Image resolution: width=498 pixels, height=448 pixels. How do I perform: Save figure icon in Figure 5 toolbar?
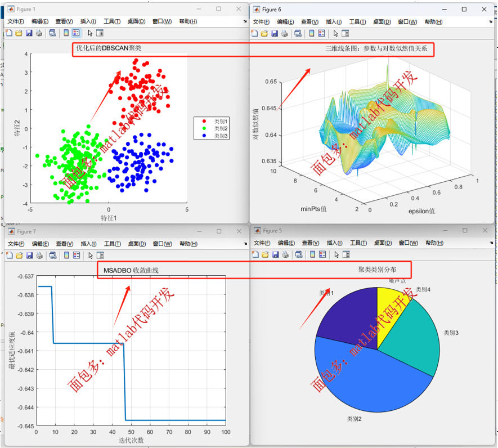coord(275,254)
